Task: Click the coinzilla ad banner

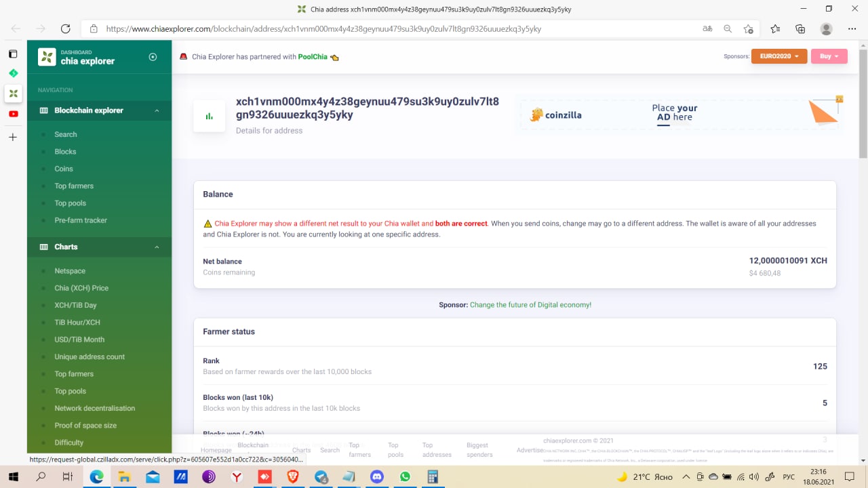Action: pyautogui.click(x=680, y=115)
